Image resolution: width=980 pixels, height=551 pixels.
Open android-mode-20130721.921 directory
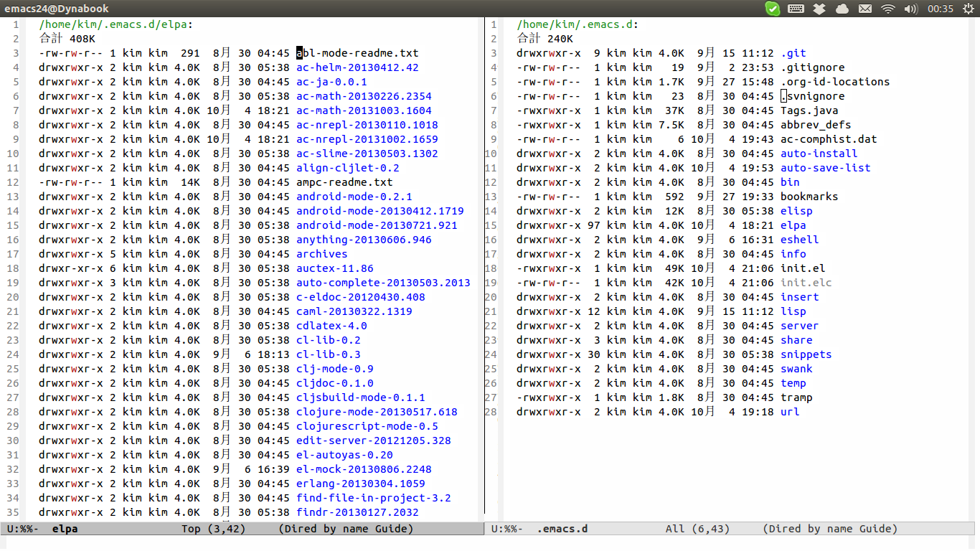pos(377,225)
